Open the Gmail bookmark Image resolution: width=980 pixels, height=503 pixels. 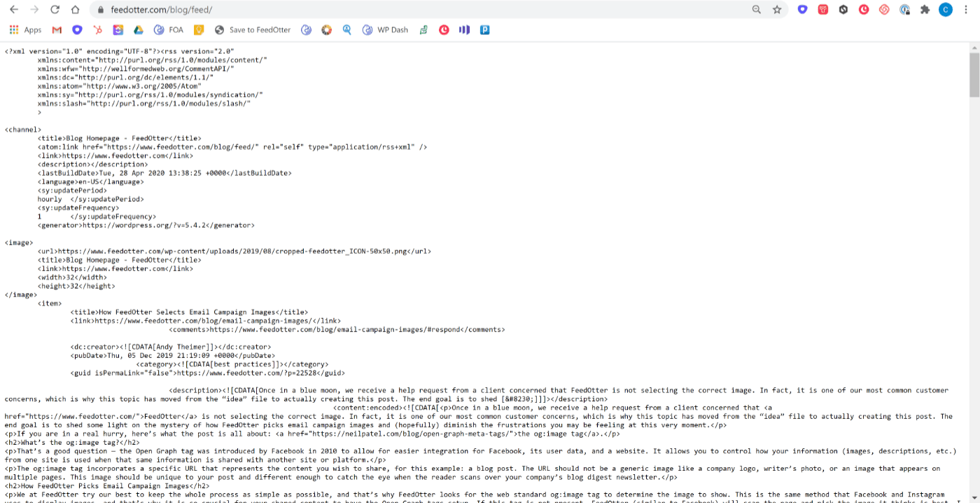click(x=57, y=30)
